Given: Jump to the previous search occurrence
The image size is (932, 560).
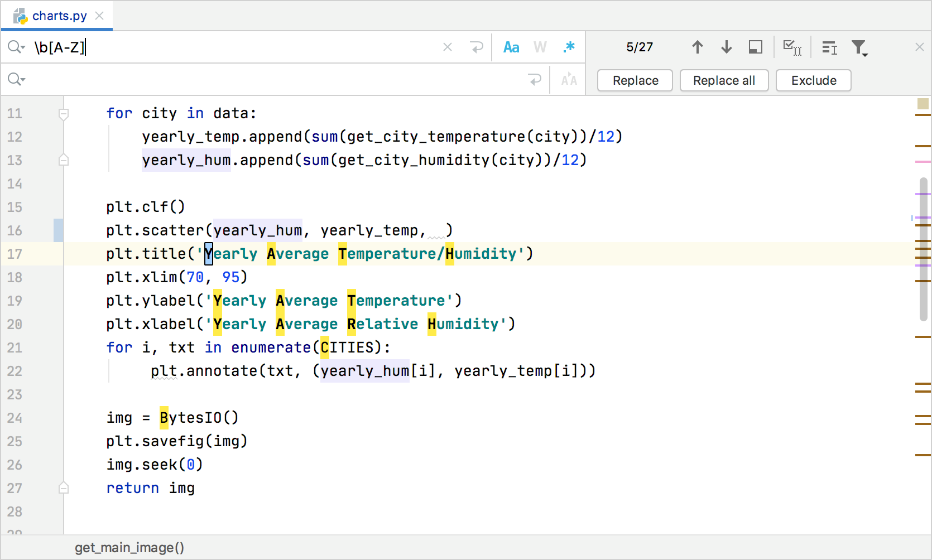Looking at the screenshot, I should point(697,47).
